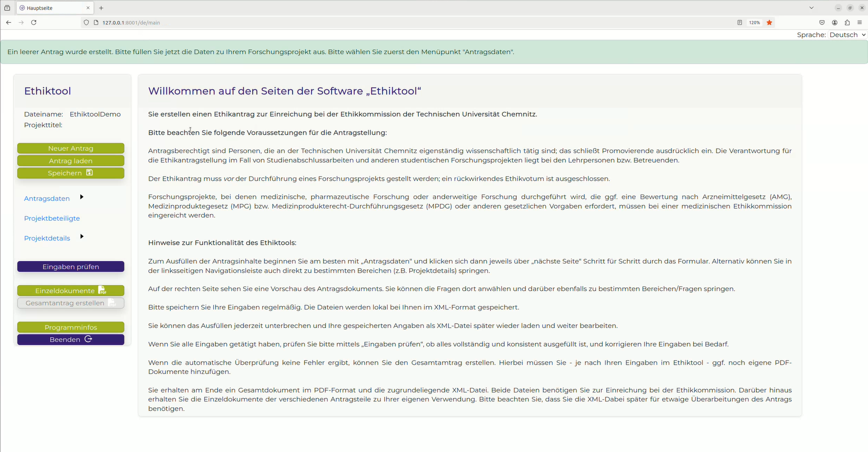Image resolution: width=868 pixels, height=452 pixels.
Task: Click the Antrag laden button
Action: (x=71, y=161)
